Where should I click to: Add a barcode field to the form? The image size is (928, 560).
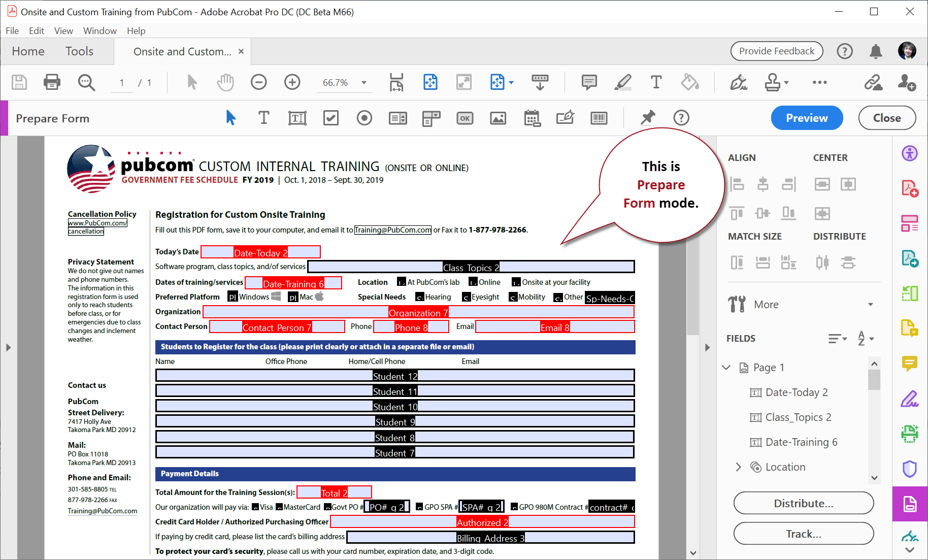tap(599, 118)
